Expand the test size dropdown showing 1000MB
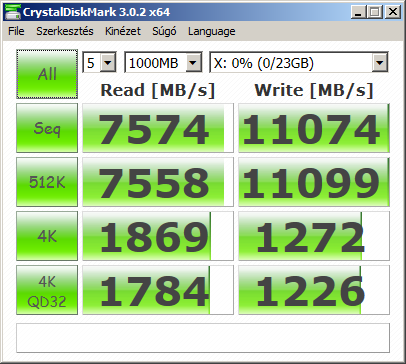The width and height of the screenshot is (406, 364). (x=193, y=62)
